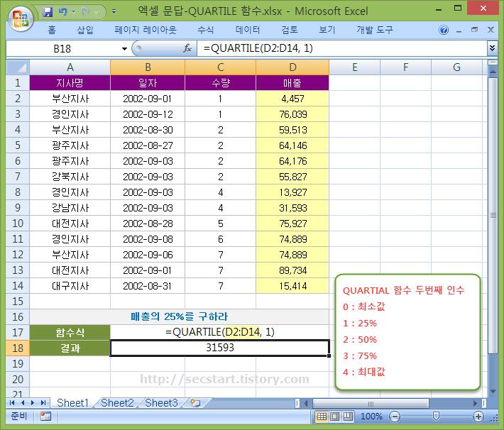Image resolution: width=504 pixels, height=430 pixels.
Task: Click cell with date 2002-08-27
Action: pos(148,145)
